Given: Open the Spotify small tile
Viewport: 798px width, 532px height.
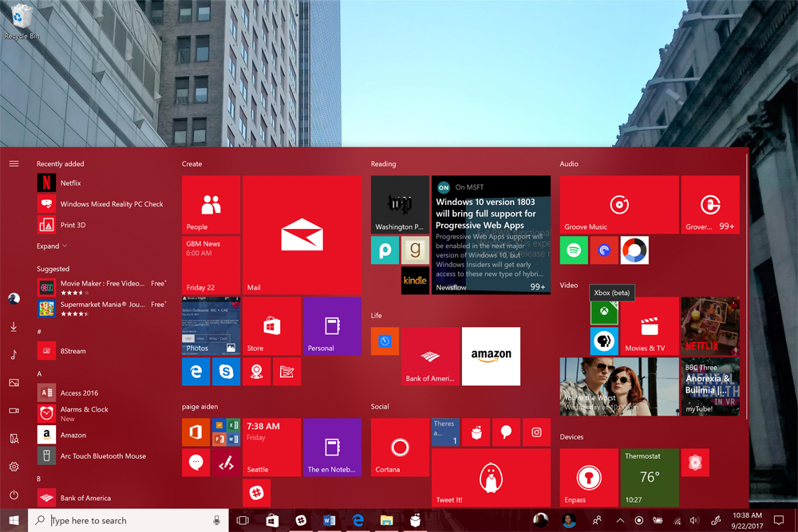Looking at the screenshot, I should click(574, 250).
